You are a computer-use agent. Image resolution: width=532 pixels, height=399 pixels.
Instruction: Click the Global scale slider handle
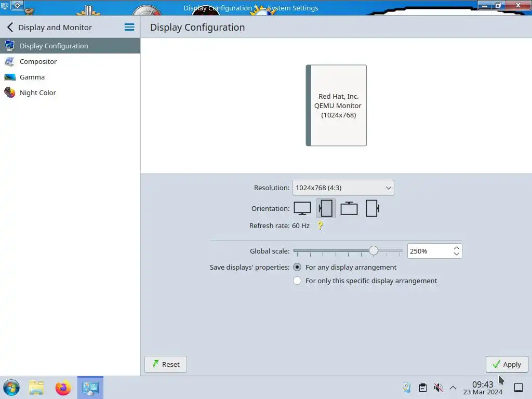click(373, 251)
